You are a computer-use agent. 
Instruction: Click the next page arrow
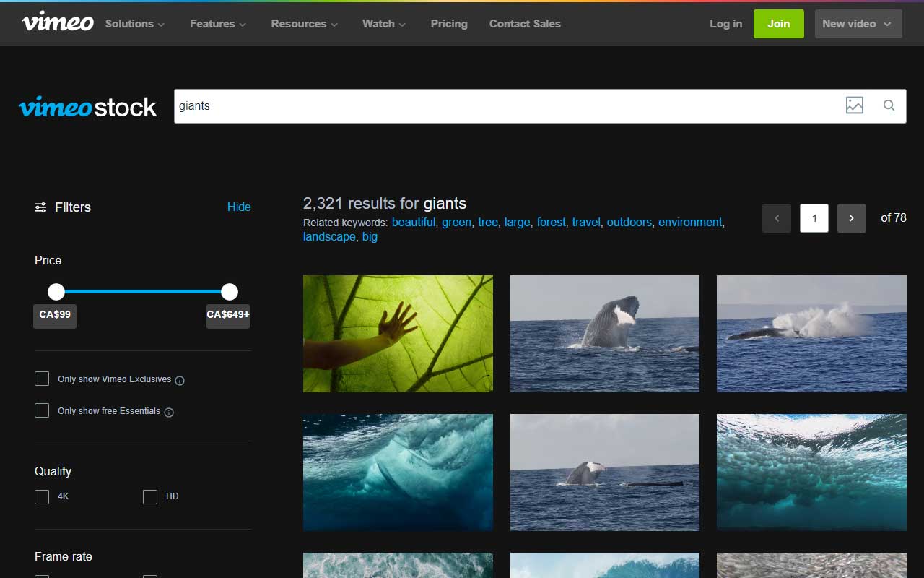[851, 217]
